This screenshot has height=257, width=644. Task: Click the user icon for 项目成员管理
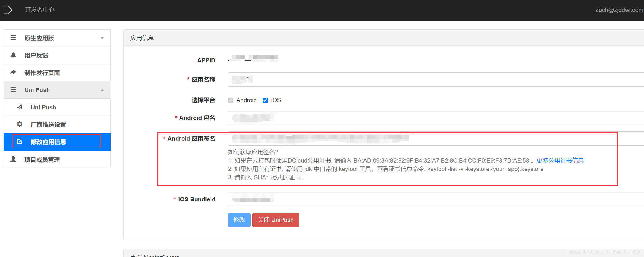click(x=13, y=159)
